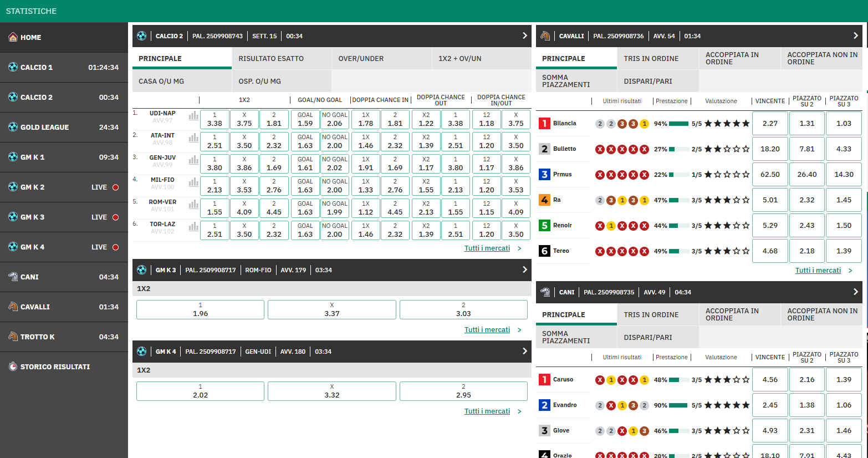Select the live GM K 2 red indicator

116,187
